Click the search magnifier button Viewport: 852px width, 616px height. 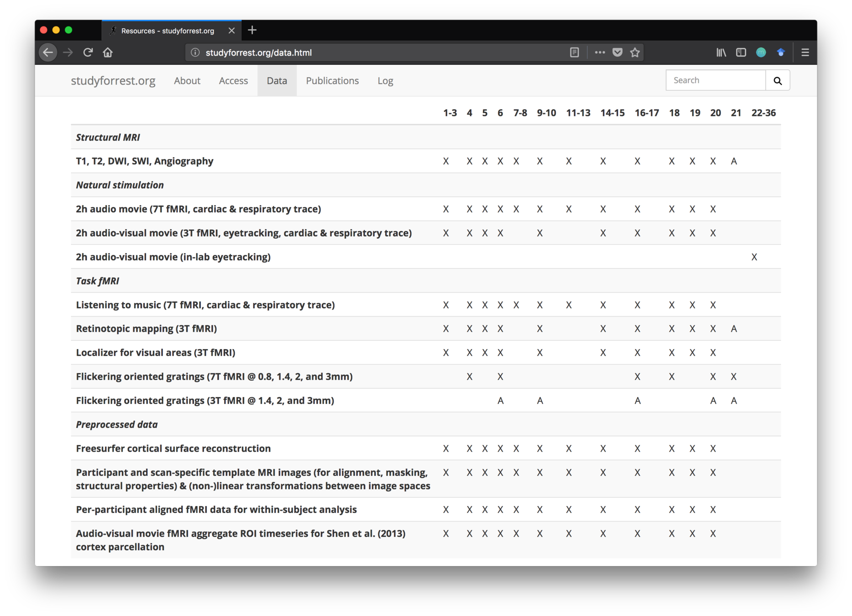778,80
